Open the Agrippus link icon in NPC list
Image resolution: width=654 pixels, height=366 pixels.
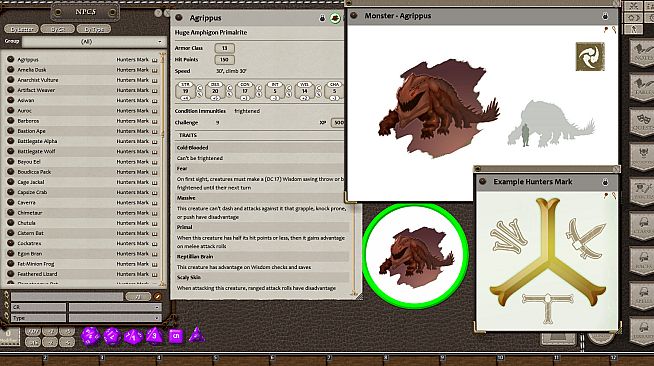[11, 60]
